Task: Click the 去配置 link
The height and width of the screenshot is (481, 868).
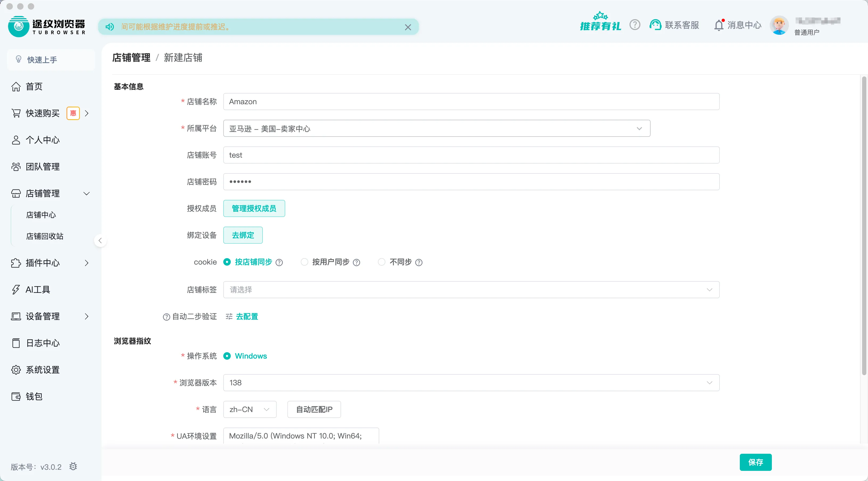Action: [x=247, y=316]
